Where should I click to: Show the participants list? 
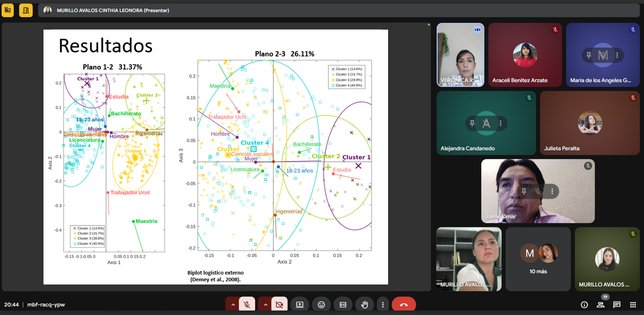tap(601, 305)
